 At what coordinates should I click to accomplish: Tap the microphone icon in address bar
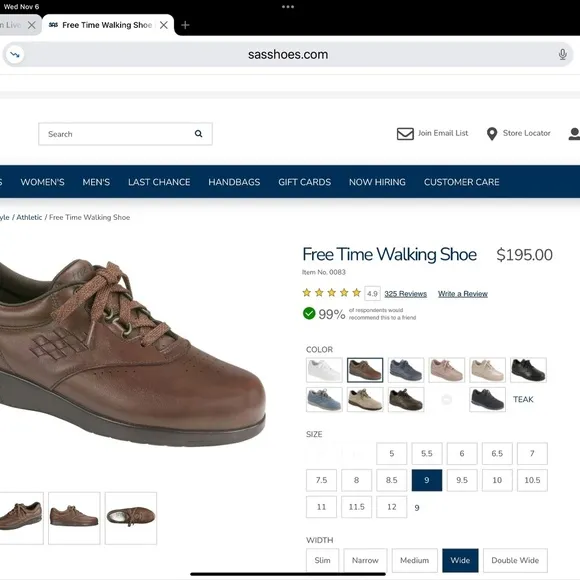(562, 54)
